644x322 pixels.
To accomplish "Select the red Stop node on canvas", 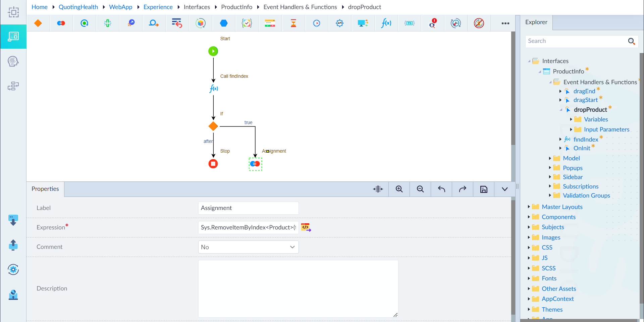I will [213, 164].
